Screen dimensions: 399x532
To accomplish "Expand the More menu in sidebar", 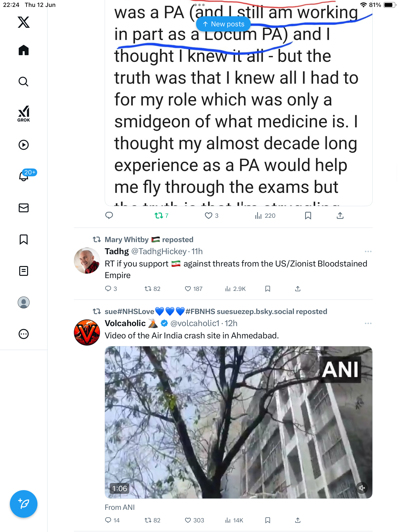I will click(24, 334).
